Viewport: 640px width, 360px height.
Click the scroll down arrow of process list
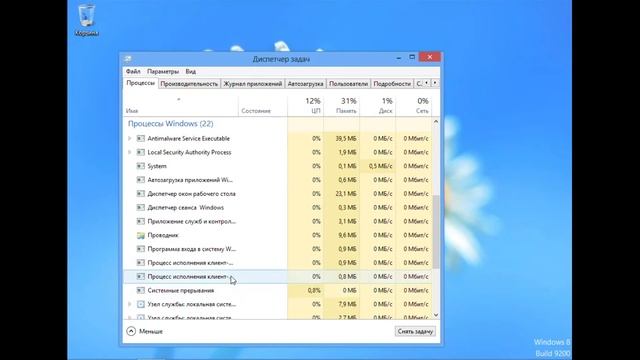point(436,315)
